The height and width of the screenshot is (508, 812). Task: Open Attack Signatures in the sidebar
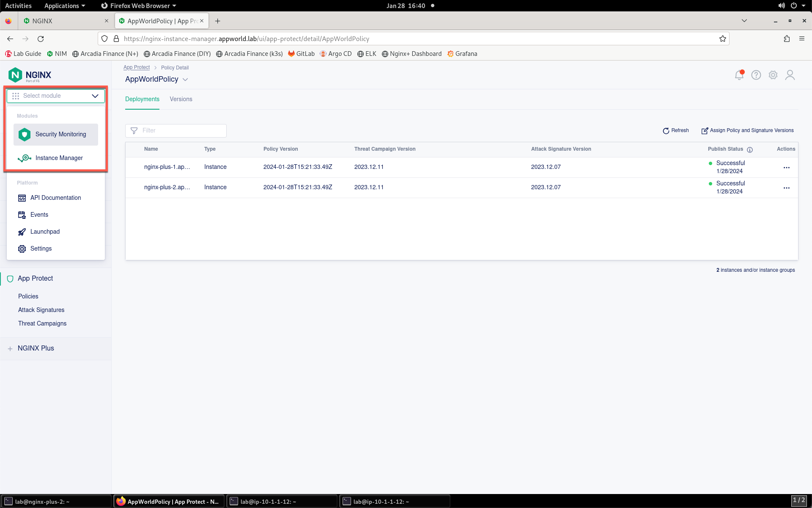tap(41, 310)
